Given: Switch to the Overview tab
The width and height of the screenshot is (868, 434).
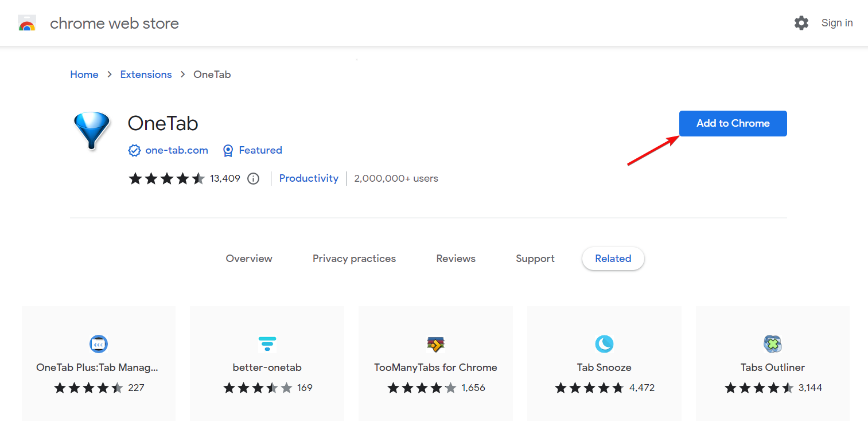Looking at the screenshot, I should click(x=249, y=259).
